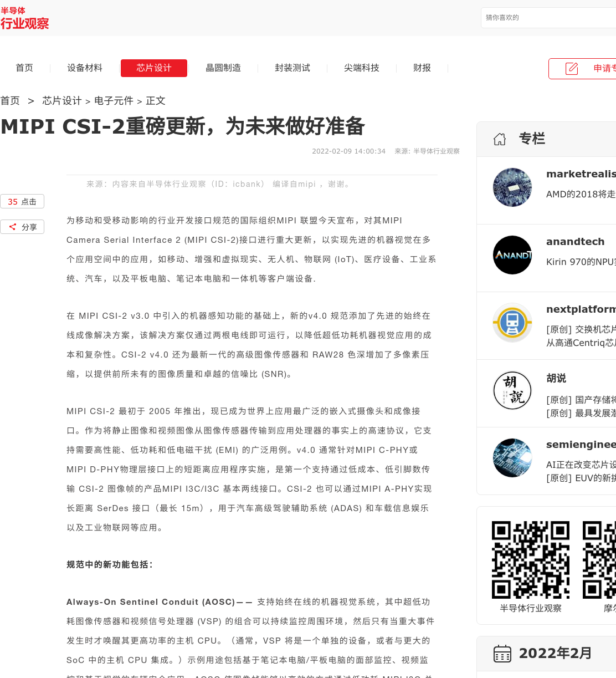The height and width of the screenshot is (678, 616).
Task: Open 胡说 calligraphy avatar
Action: (512, 390)
